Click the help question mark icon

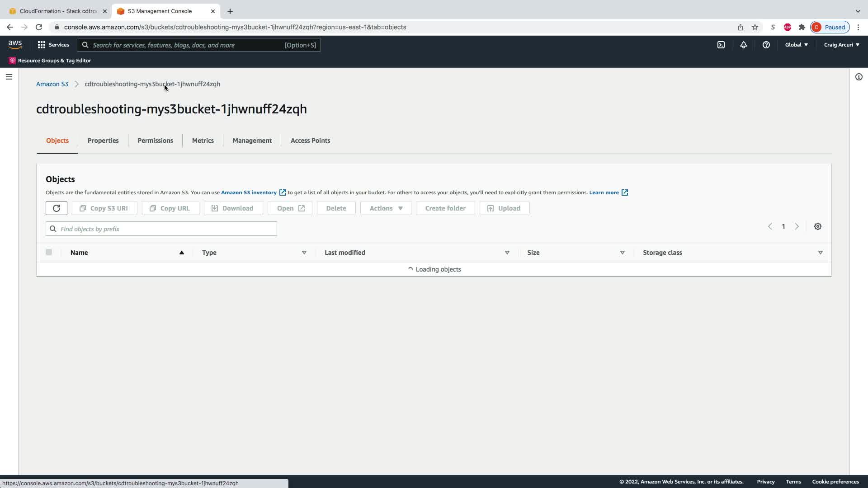[766, 45]
